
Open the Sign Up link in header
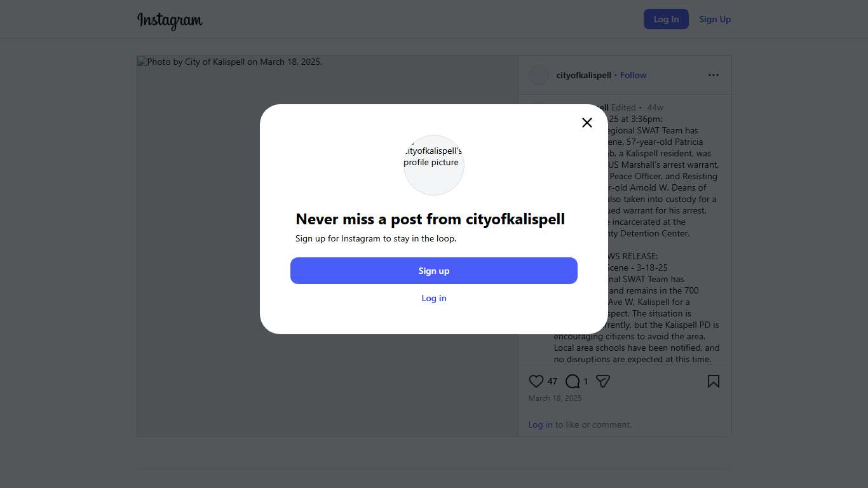715,19
